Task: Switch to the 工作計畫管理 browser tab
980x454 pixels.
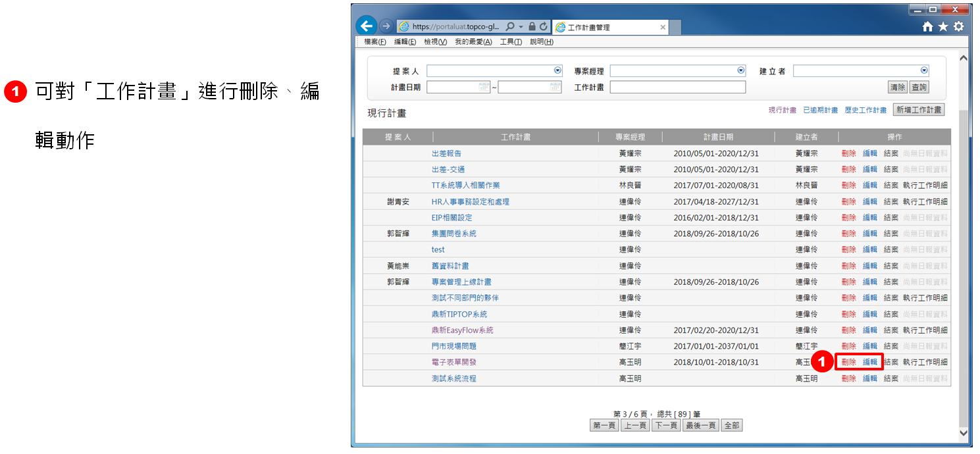Action: (609, 28)
